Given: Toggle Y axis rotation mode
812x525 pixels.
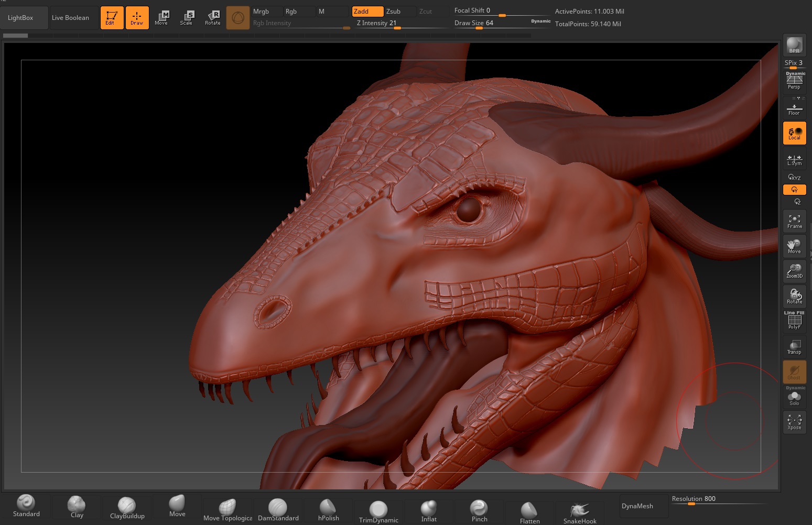Looking at the screenshot, I should pyautogui.click(x=794, y=190).
